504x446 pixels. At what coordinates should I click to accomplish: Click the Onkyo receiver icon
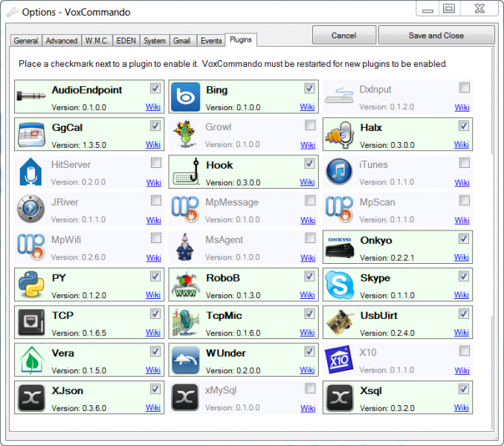(340, 248)
